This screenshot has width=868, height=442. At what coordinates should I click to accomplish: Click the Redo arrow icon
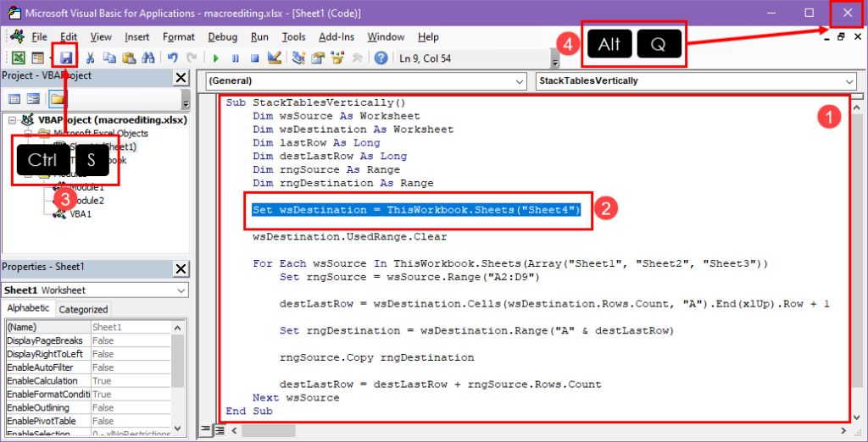pos(191,58)
